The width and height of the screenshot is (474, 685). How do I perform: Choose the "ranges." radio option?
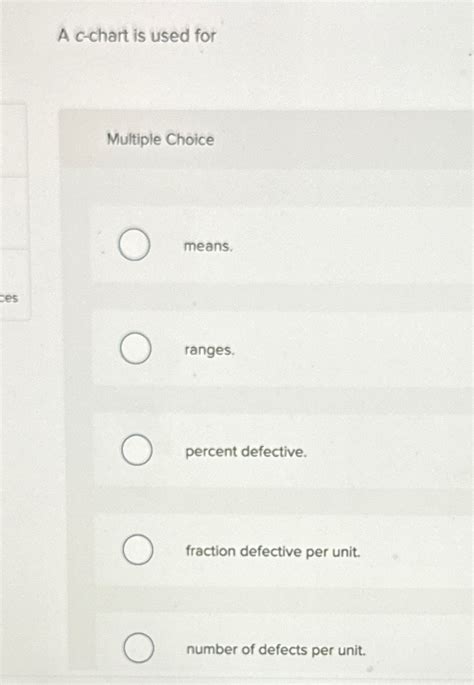point(136,348)
